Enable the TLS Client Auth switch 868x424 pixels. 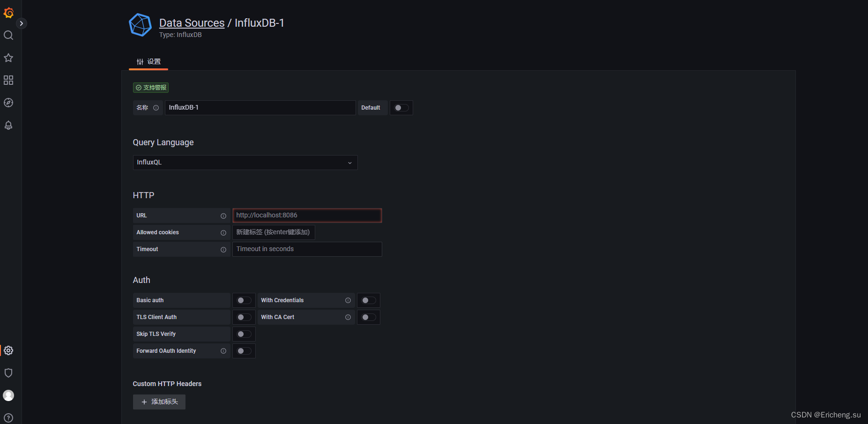tap(244, 317)
